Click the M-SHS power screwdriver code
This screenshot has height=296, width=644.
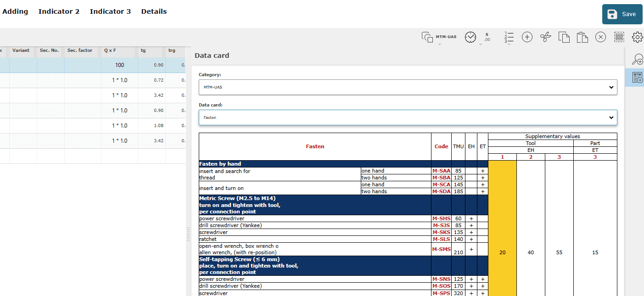[441, 218]
